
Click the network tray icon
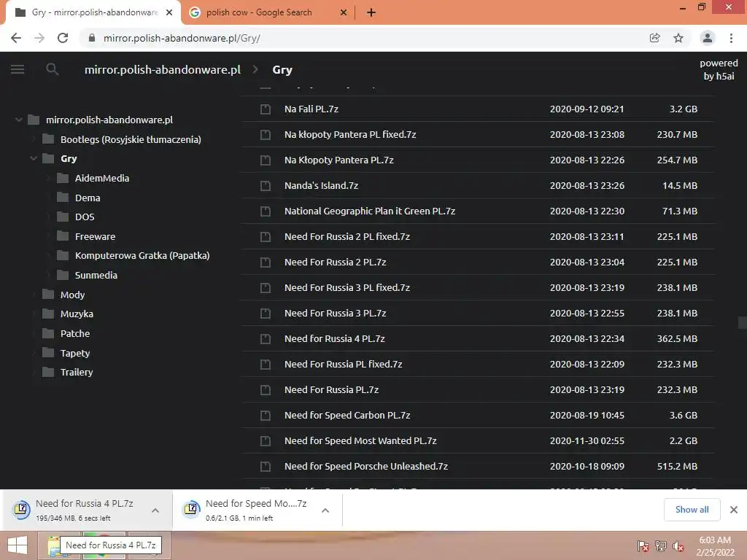click(661, 546)
